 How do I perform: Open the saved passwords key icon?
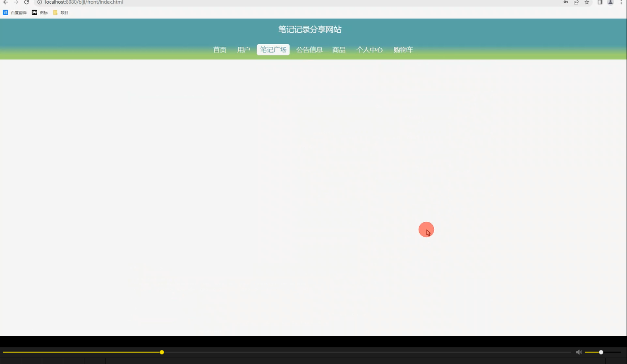566,2
